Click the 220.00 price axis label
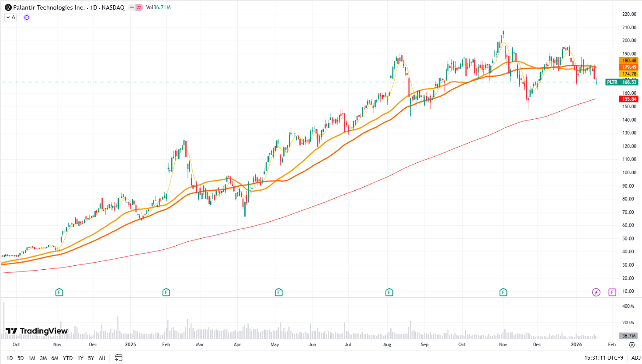Screen dimensions: 642x364 (629, 14)
